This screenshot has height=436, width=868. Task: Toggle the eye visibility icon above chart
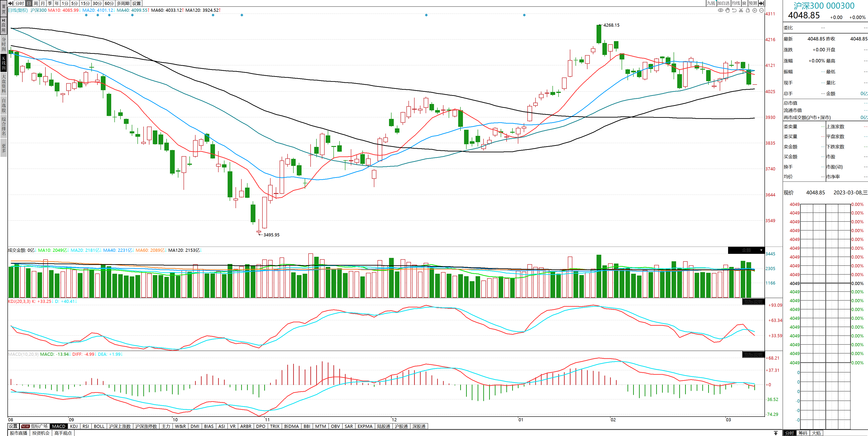pos(720,10)
